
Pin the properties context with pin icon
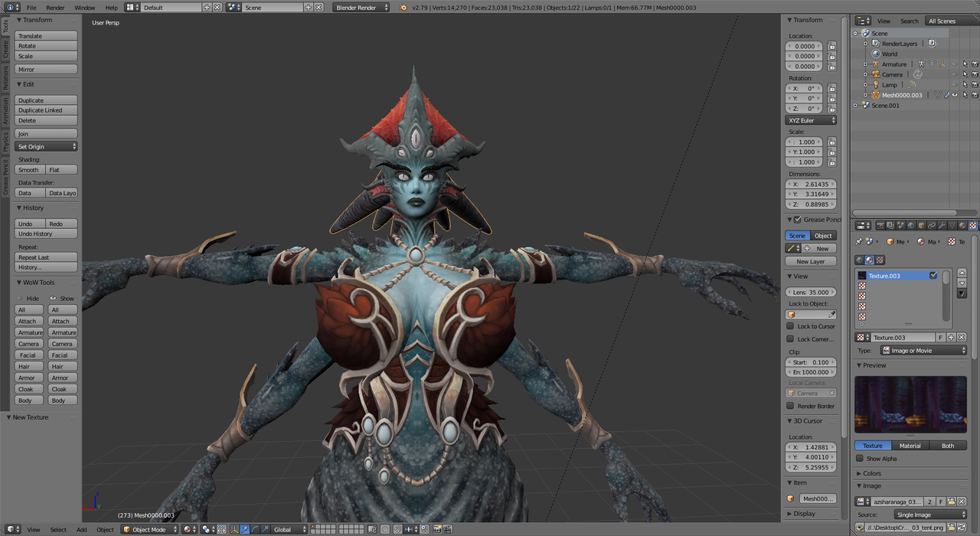coord(858,241)
